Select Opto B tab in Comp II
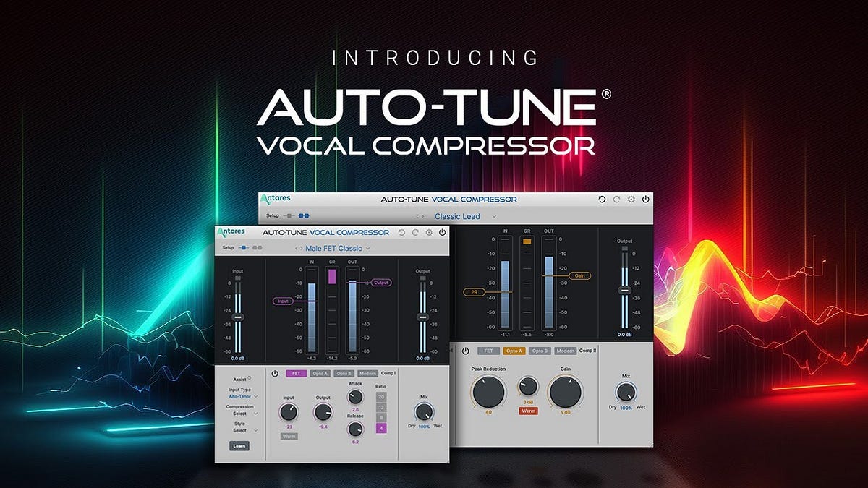This screenshot has height=488, width=868. coord(540,351)
